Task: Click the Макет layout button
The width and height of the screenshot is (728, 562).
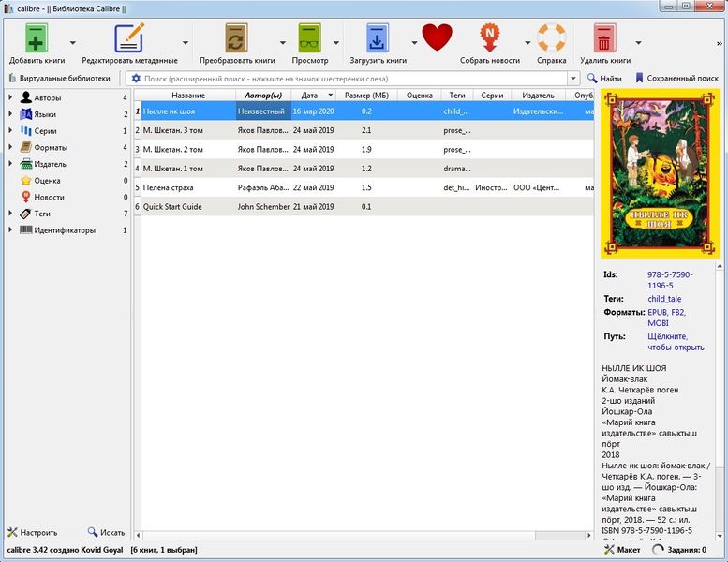Action: (622, 550)
